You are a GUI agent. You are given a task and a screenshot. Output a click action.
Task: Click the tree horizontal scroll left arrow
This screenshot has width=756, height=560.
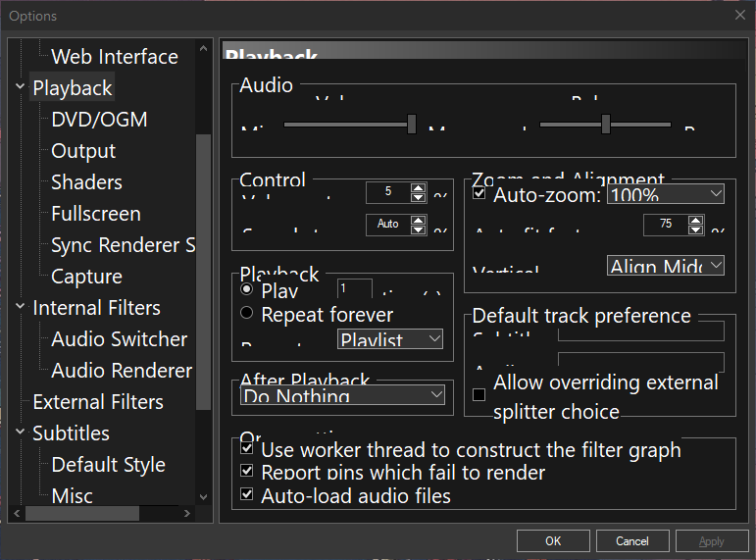(17, 513)
